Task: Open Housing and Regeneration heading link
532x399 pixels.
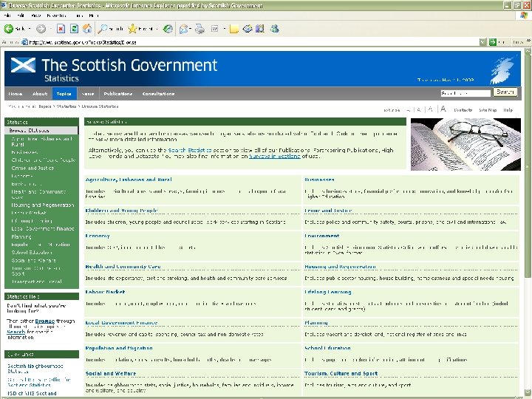Action: pyautogui.click(x=340, y=266)
